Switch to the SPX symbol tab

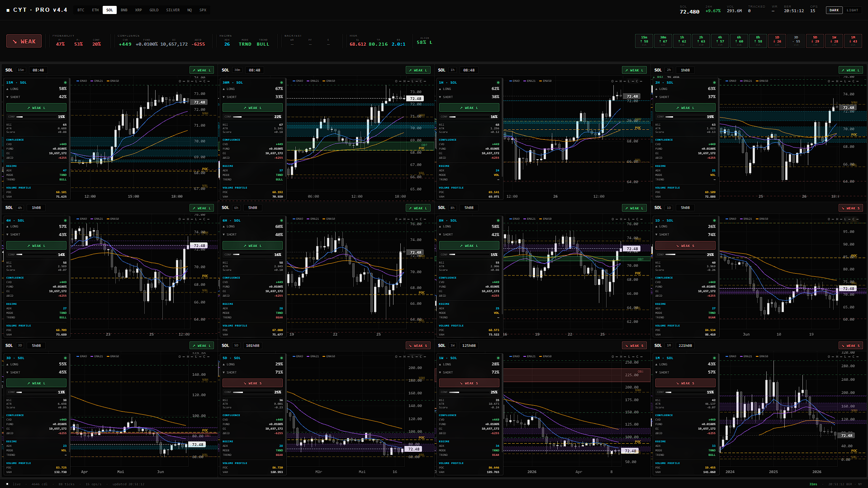(203, 10)
